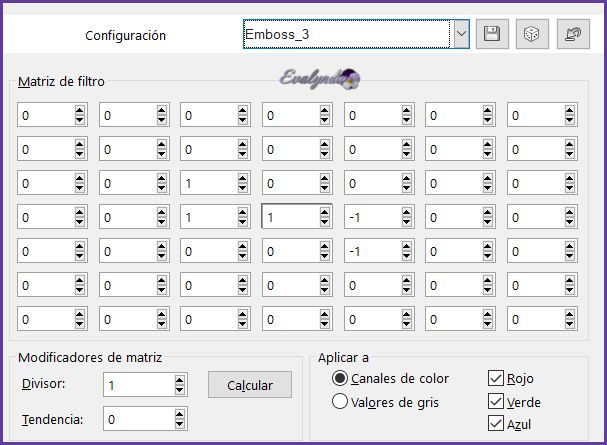Uncheck the Verde channel checkbox
607x445 pixels.
496,401
